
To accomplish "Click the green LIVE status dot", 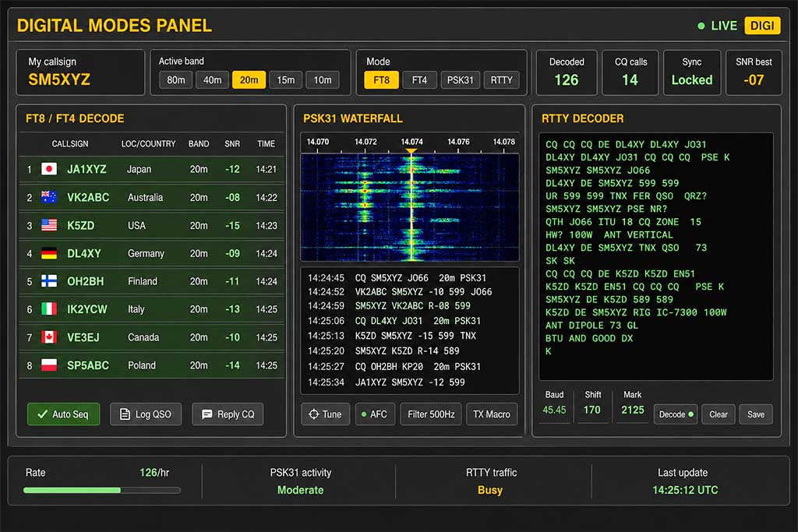I will [x=701, y=26].
